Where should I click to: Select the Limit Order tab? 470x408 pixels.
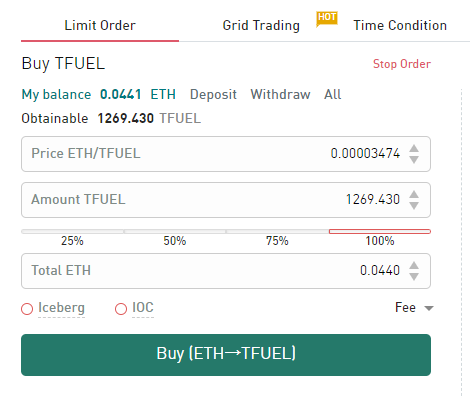pos(100,25)
